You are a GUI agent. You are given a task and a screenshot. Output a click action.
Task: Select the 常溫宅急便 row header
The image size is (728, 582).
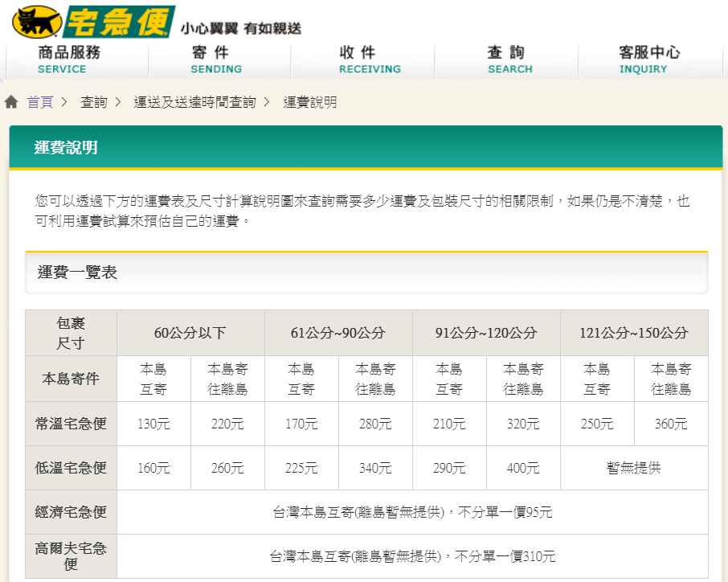(x=71, y=424)
